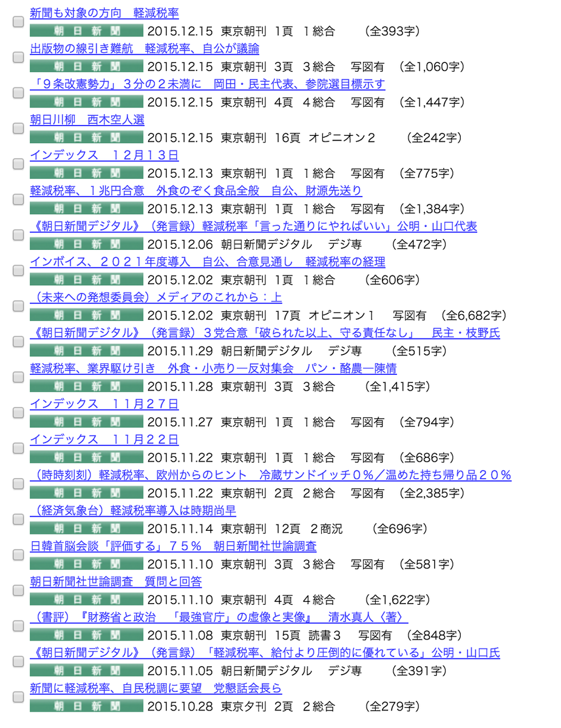The image size is (561, 728).
Task: Click the 朝日新聞 badge on the 全393字 row
Action: point(87,31)
